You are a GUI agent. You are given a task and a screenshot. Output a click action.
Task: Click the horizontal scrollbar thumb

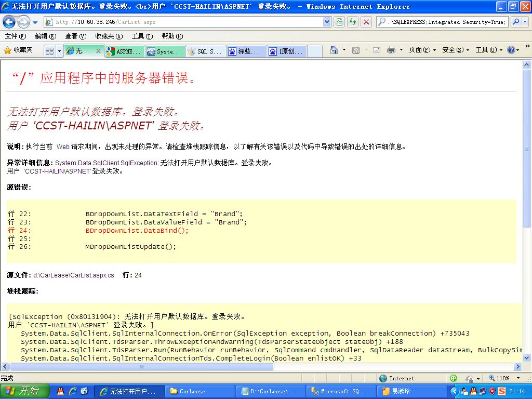click(x=142, y=366)
